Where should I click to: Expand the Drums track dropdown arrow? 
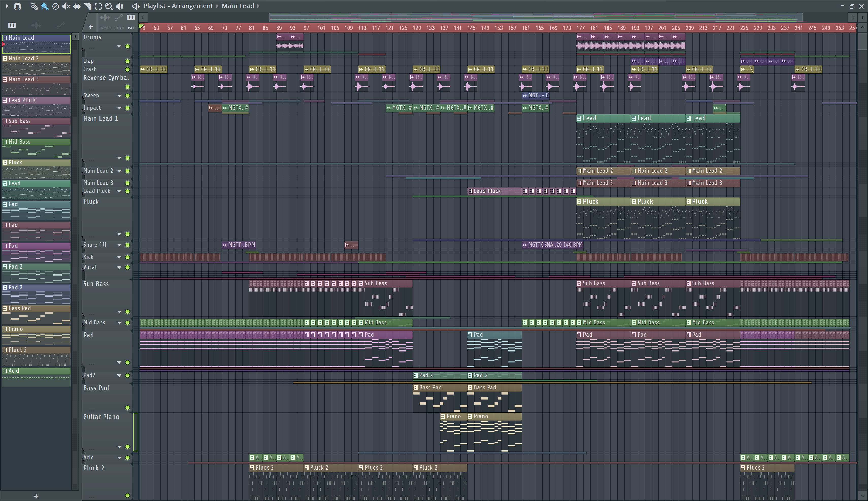119,46
